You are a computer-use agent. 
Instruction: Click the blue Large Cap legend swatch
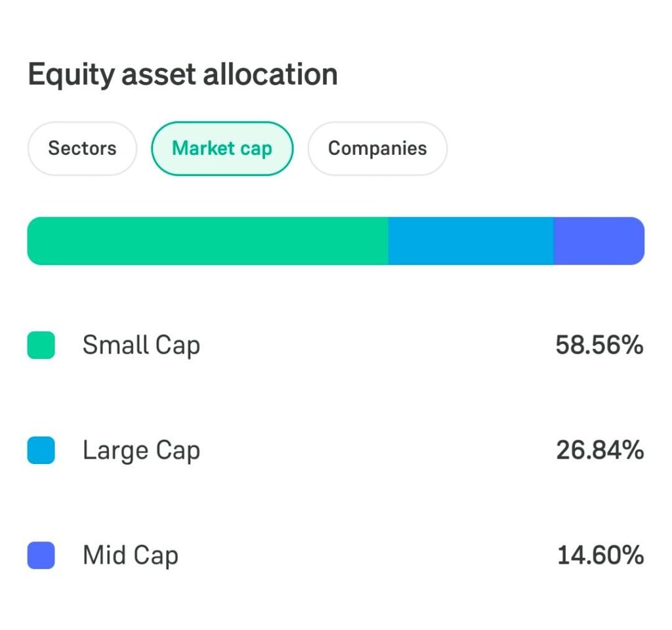coord(41,450)
